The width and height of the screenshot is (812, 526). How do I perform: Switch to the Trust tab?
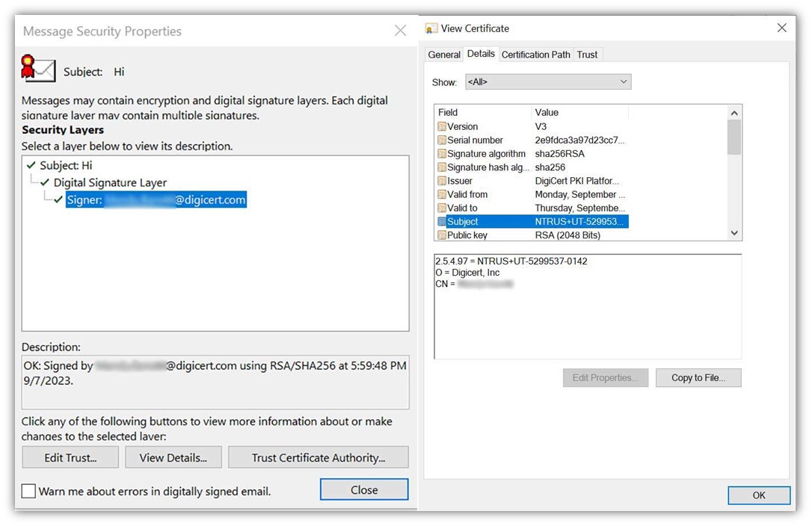[x=587, y=54]
